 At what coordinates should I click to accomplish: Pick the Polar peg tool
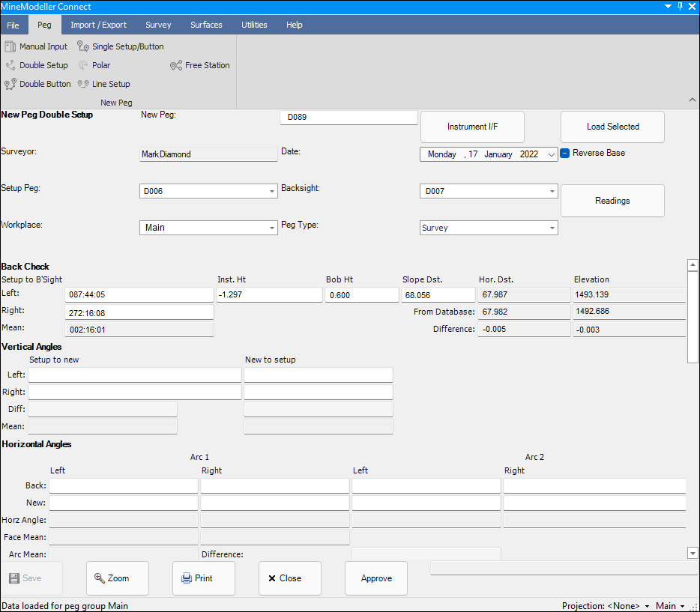94,65
